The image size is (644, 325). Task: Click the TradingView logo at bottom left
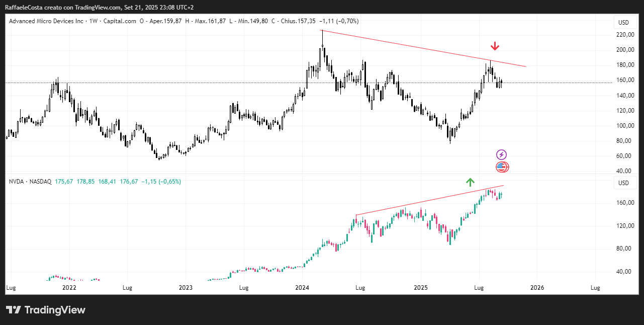pos(46,310)
